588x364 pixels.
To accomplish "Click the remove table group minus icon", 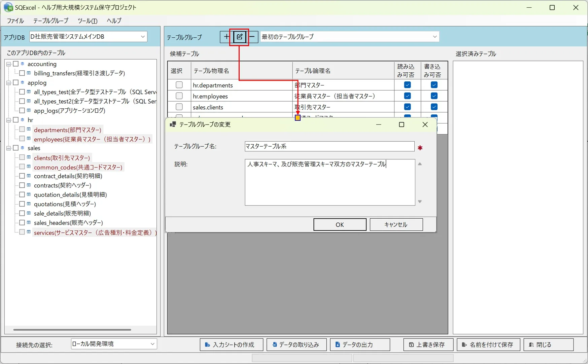I will [x=252, y=37].
